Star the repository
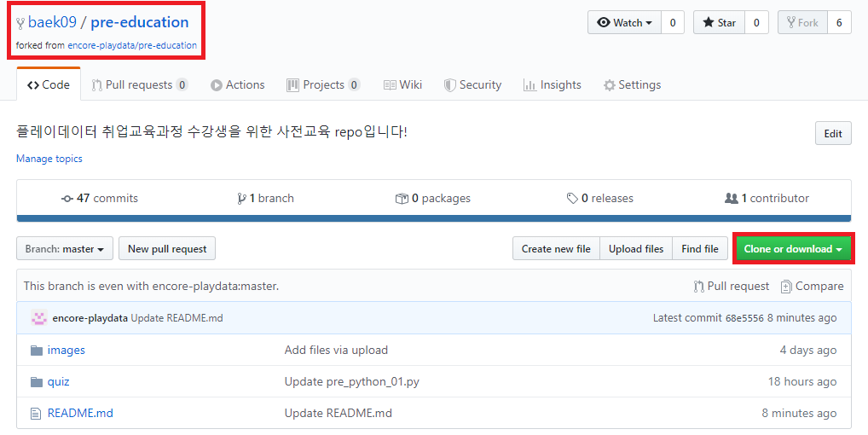 point(719,23)
